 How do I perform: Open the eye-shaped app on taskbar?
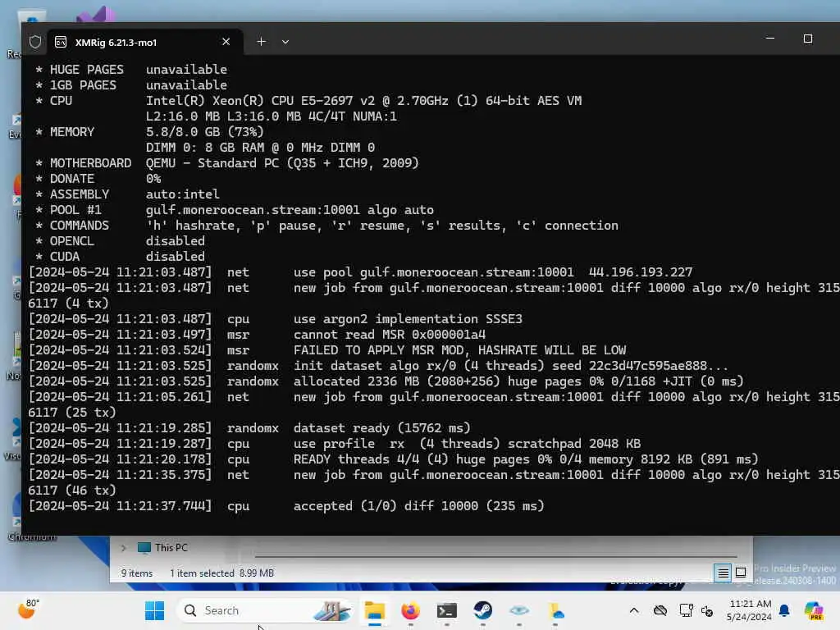tap(519, 610)
